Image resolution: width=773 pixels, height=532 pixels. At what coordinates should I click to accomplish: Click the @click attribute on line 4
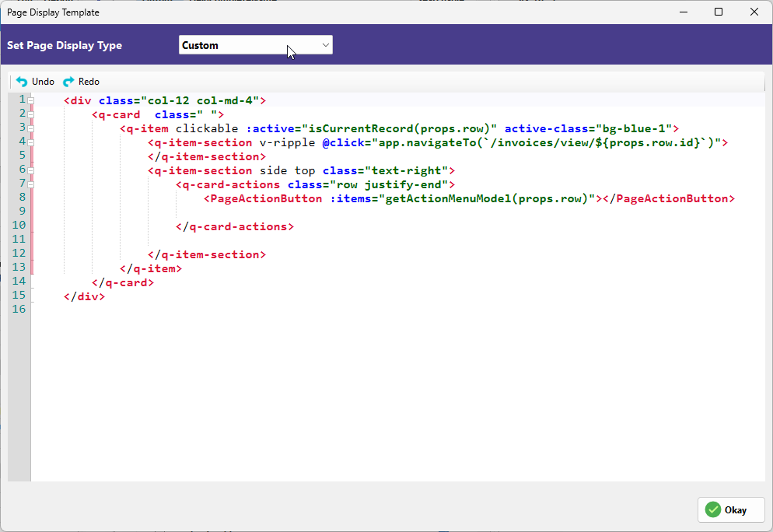pos(343,142)
